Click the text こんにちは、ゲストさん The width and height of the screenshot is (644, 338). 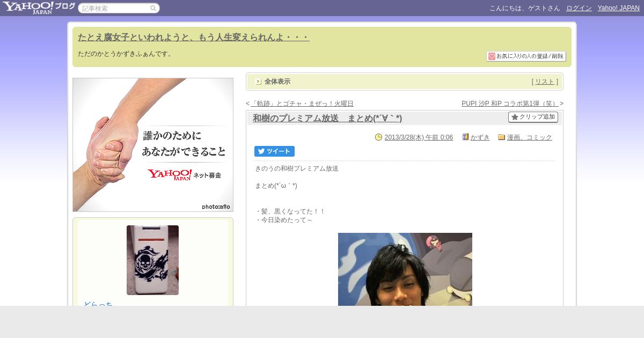click(525, 8)
